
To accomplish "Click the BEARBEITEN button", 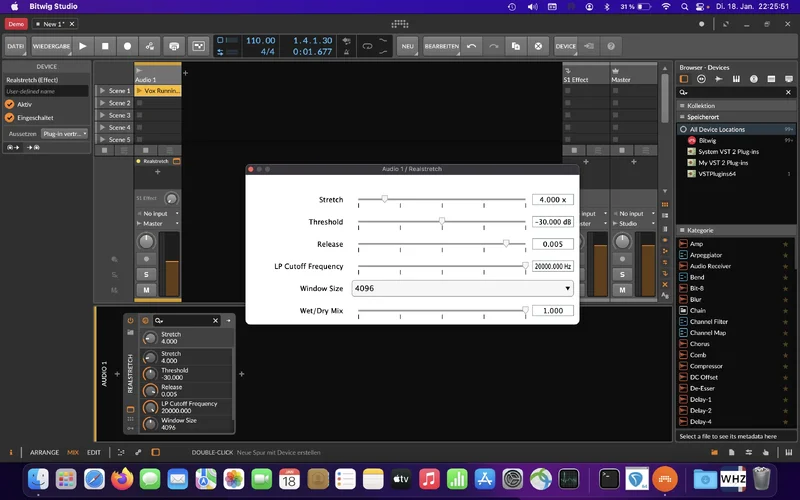I will click(441, 46).
